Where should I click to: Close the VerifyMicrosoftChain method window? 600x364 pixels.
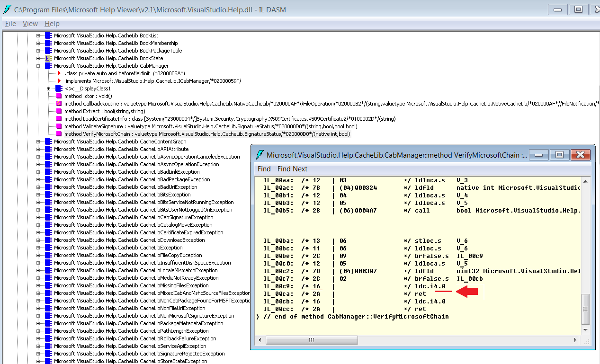tap(580, 155)
